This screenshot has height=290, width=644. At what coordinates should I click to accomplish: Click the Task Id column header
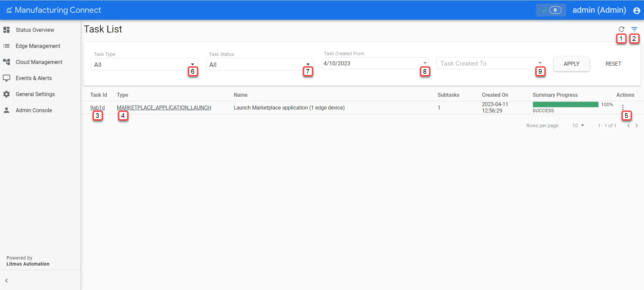tap(99, 95)
